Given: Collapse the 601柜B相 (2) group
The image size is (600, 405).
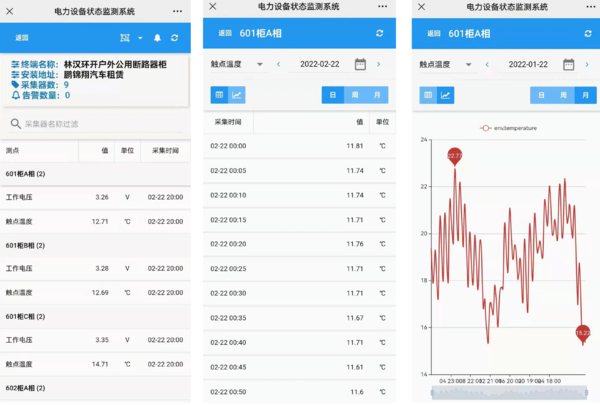Looking at the screenshot, I should pos(95,245).
